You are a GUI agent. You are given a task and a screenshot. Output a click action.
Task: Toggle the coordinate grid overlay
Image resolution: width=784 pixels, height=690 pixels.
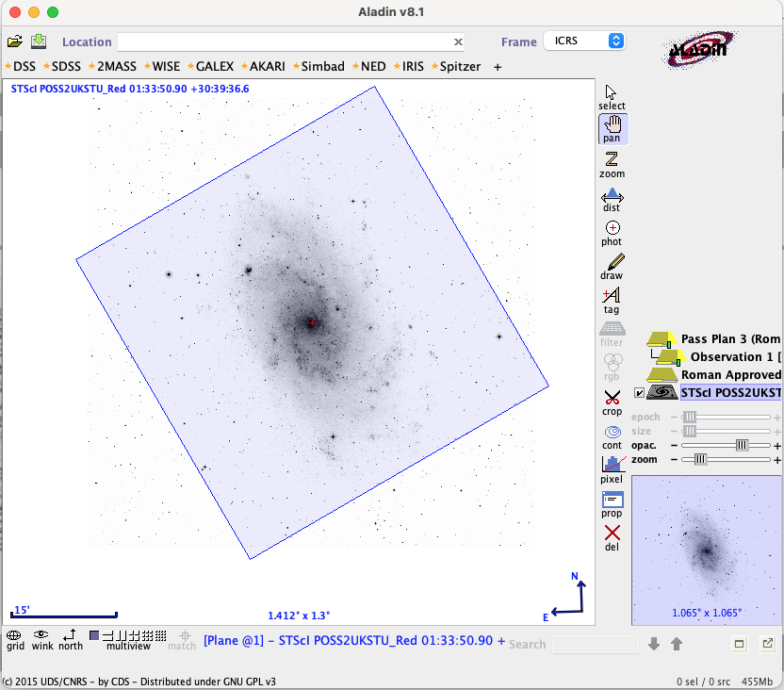tap(15, 639)
